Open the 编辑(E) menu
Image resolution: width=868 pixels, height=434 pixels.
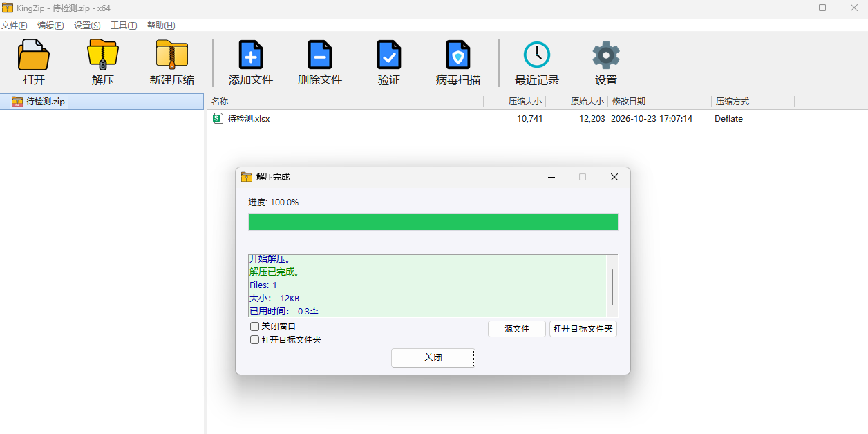point(50,26)
